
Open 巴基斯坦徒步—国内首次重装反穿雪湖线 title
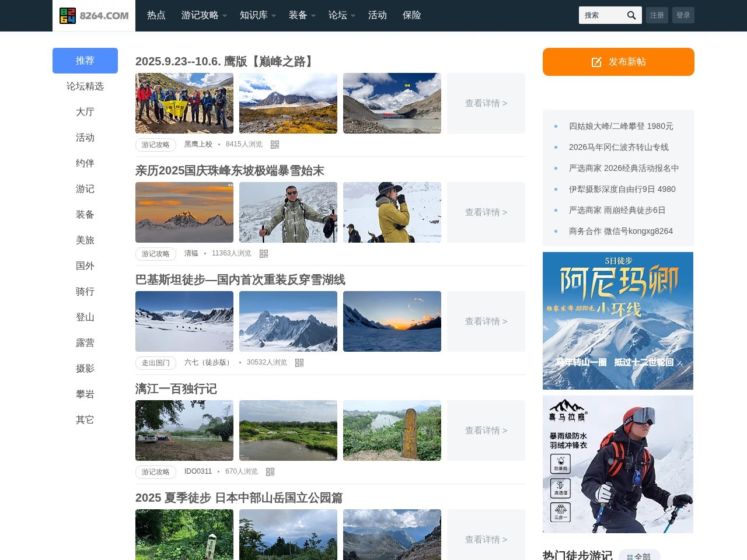(240, 279)
